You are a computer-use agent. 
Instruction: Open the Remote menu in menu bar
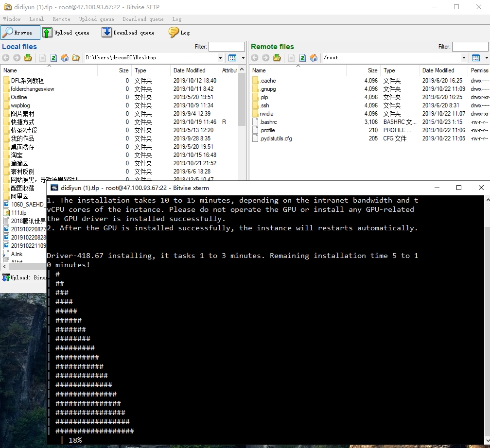[61, 19]
